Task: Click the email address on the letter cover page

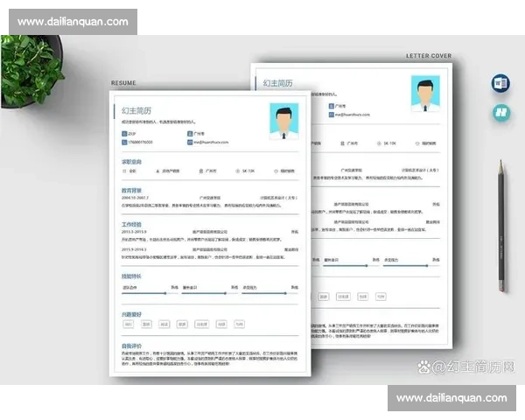Action: [353, 115]
